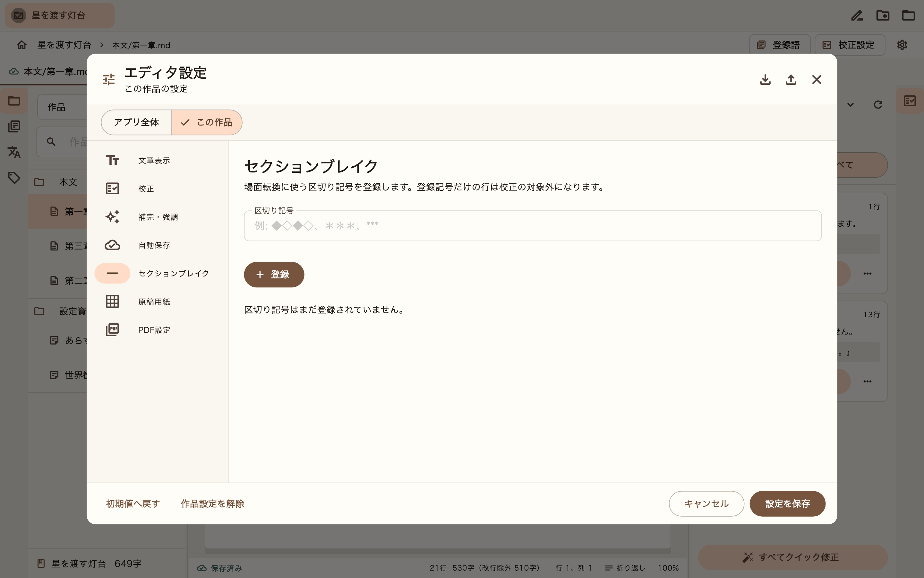924x578 pixels.
Task: Click the 補完・強調 sparkle icon
Action: click(x=112, y=217)
